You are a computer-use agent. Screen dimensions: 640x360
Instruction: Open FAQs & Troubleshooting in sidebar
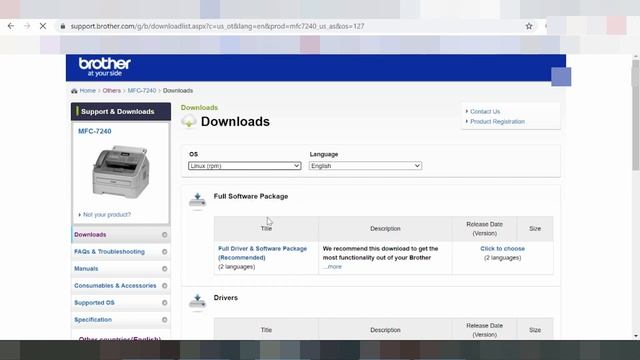(x=121, y=252)
